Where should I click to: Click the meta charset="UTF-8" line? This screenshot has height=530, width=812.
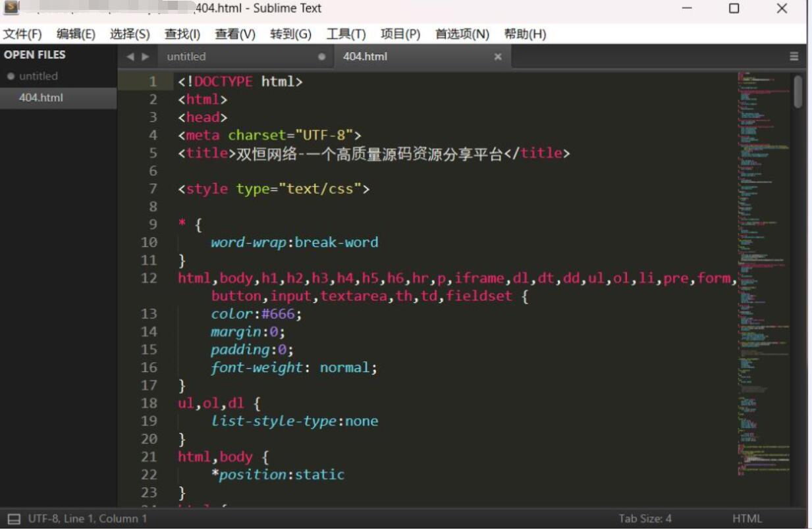click(270, 136)
